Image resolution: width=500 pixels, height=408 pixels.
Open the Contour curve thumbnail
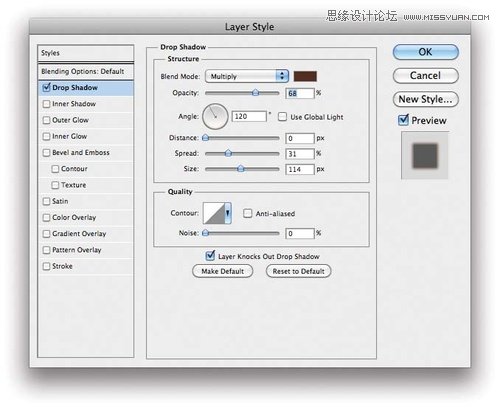pyautogui.click(x=214, y=213)
